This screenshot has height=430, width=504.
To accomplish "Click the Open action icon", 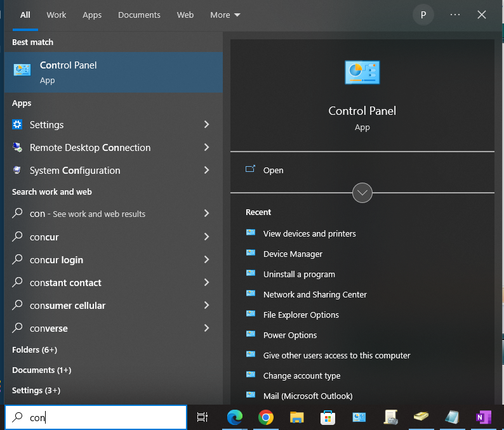I will (x=250, y=169).
